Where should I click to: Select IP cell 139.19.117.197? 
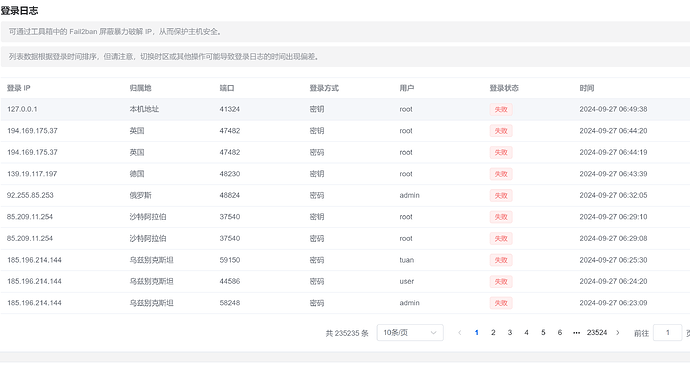tap(32, 174)
